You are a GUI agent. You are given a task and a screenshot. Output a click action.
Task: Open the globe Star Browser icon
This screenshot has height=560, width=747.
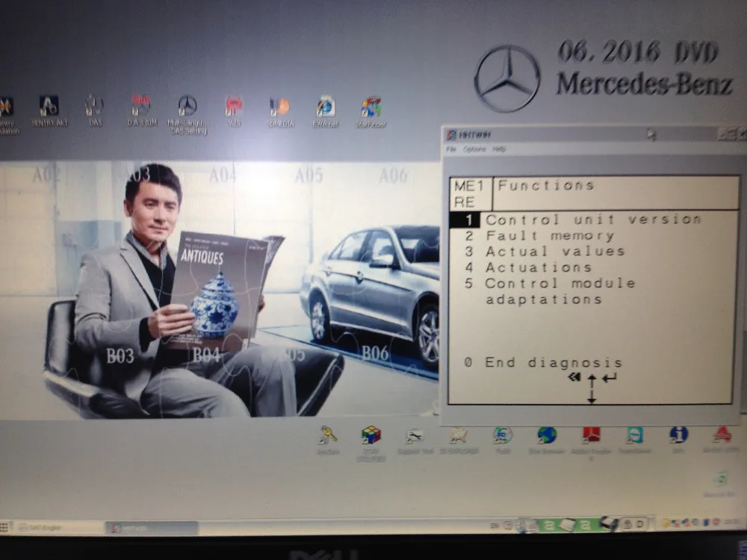coord(547,440)
